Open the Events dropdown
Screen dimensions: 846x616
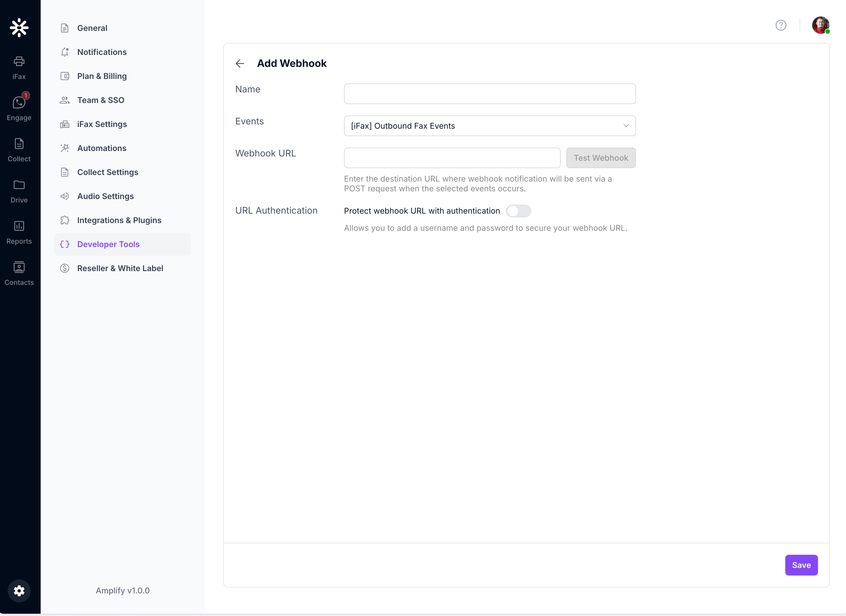[x=490, y=126]
